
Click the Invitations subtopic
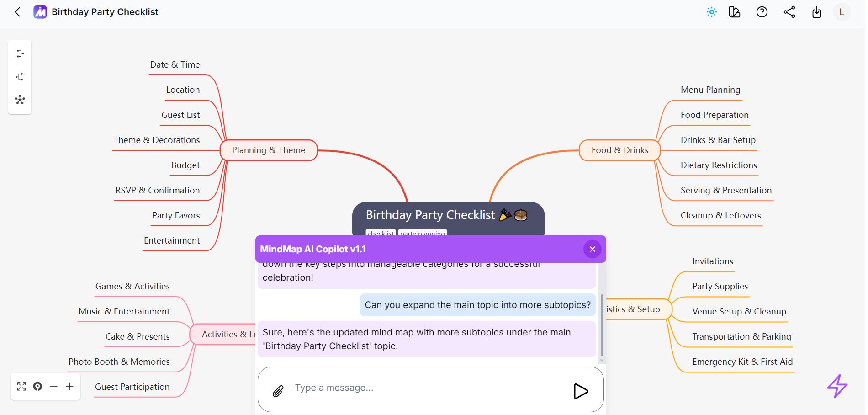713,261
